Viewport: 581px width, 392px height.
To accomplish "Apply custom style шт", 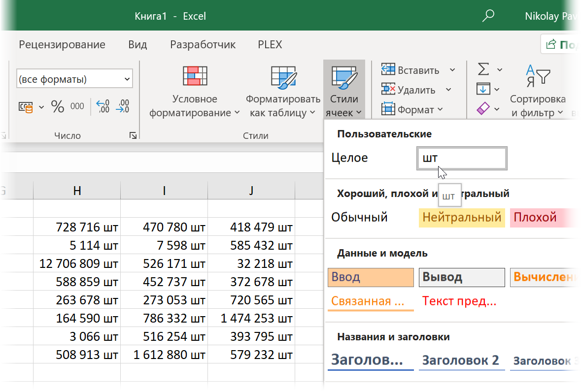I will [x=462, y=158].
